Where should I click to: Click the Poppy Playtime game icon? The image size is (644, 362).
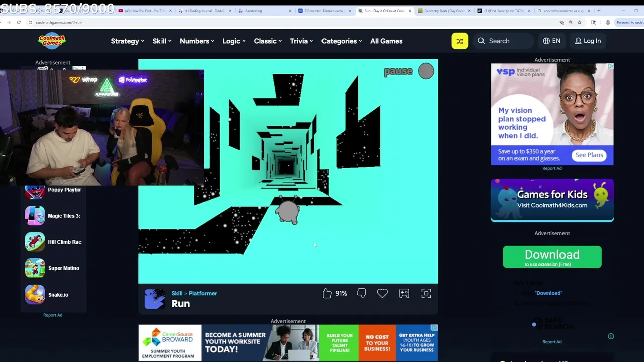tap(35, 190)
